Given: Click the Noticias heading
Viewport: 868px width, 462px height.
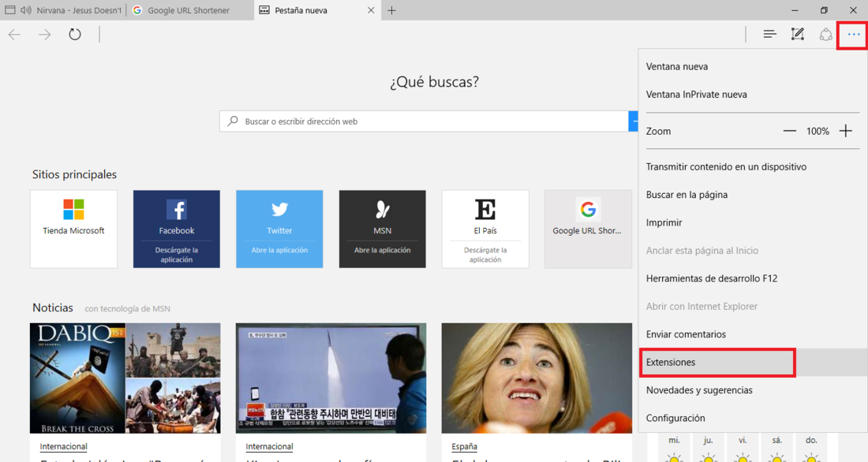Looking at the screenshot, I should tap(53, 307).
